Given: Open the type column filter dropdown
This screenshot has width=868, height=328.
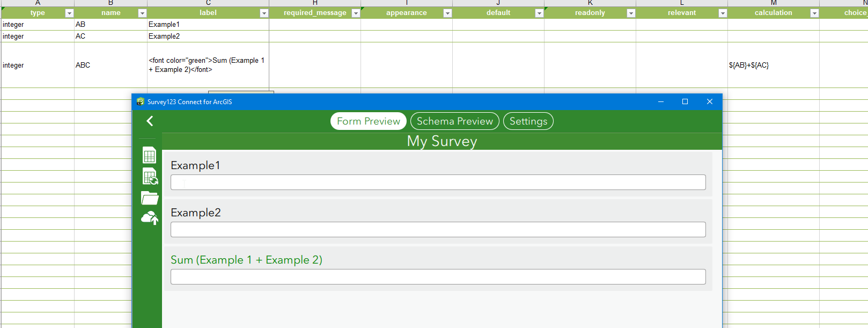Looking at the screenshot, I should point(69,13).
